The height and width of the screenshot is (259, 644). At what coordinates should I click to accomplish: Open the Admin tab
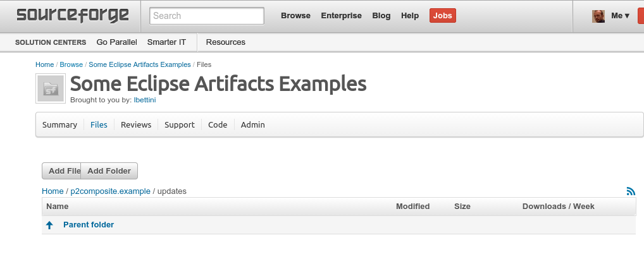[252, 125]
